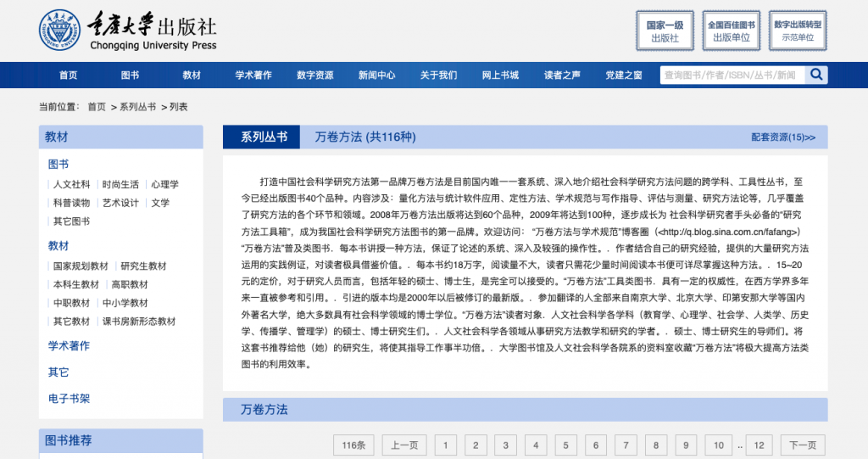This screenshot has height=459, width=868.
Task: Go to previous page 上一页
Action: tap(404, 445)
